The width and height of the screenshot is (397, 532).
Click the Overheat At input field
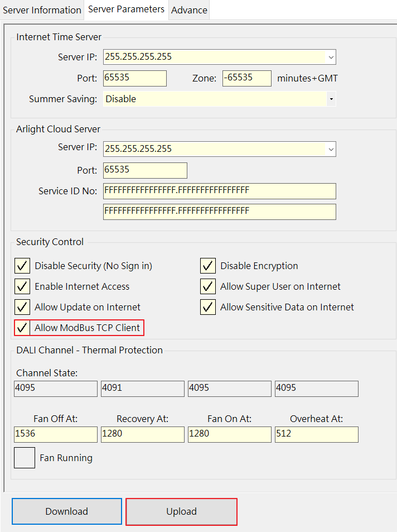(x=316, y=434)
